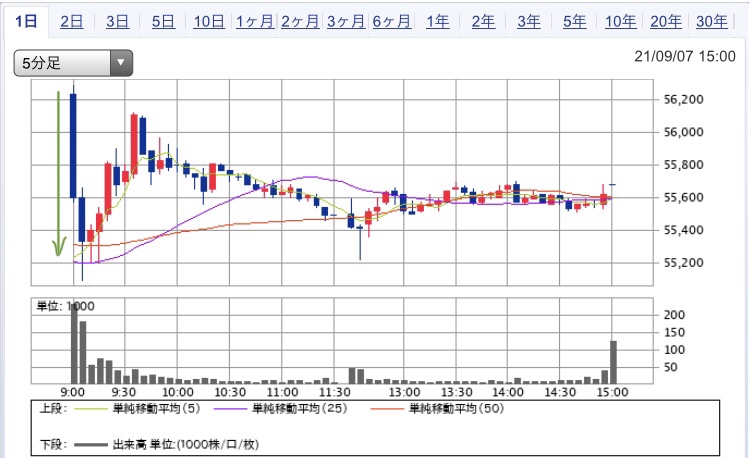Click the 55,600 price axis label
Viewport: 749px width, 458px height.
(x=684, y=197)
